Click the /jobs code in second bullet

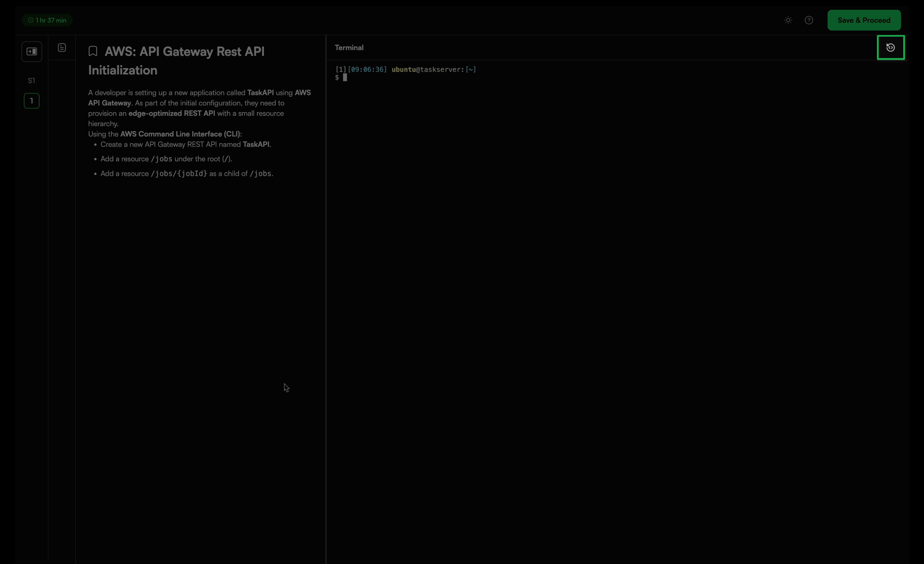pyautogui.click(x=162, y=159)
